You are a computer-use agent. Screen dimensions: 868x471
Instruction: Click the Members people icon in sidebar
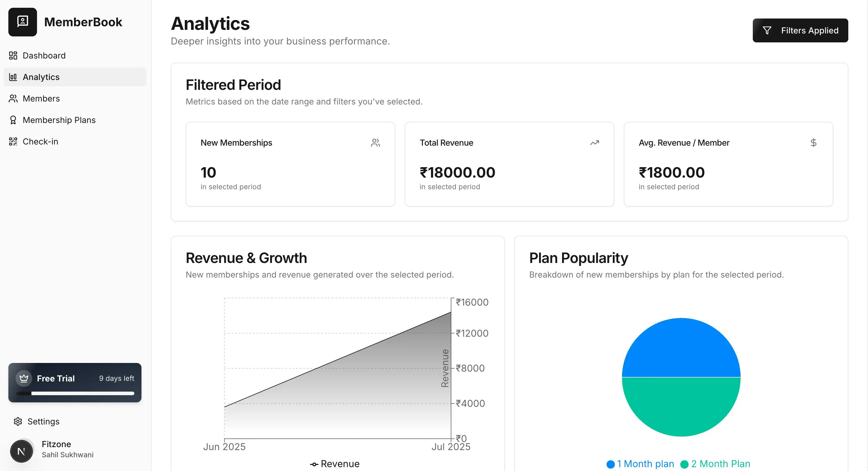tap(13, 98)
